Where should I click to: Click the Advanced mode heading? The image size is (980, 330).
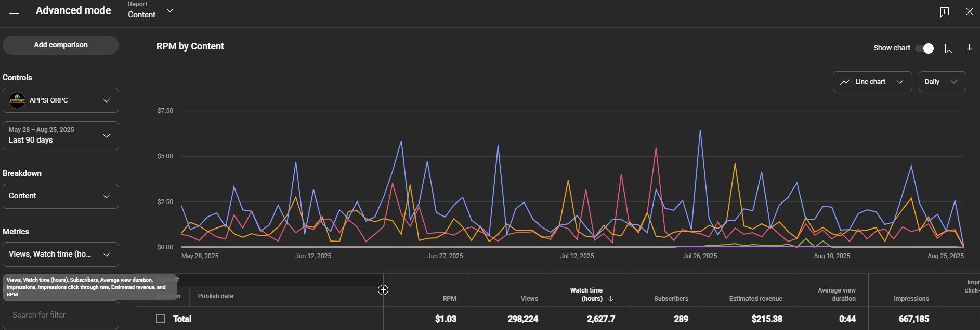[x=73, y=10]
